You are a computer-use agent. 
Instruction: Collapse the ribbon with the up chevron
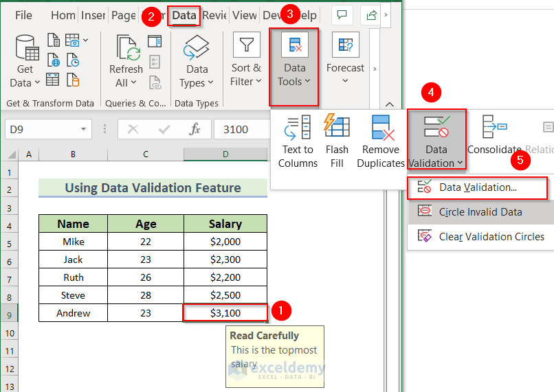coord(389,104)
